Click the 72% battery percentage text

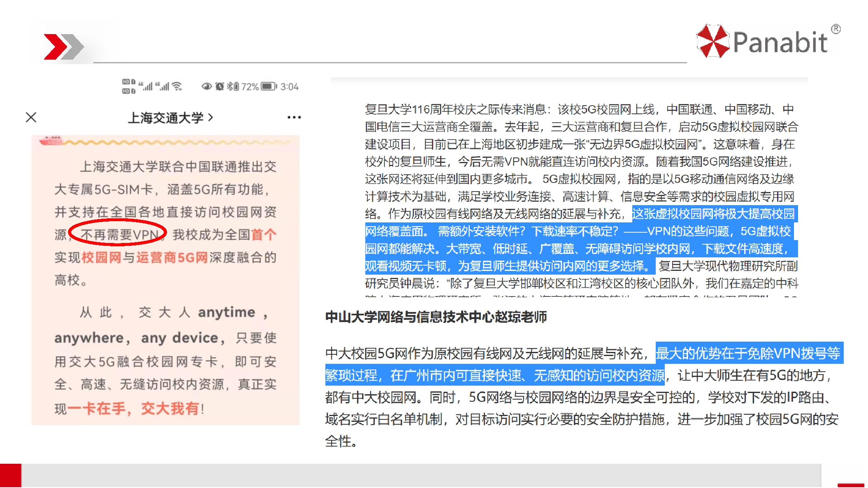pos(250,87)
